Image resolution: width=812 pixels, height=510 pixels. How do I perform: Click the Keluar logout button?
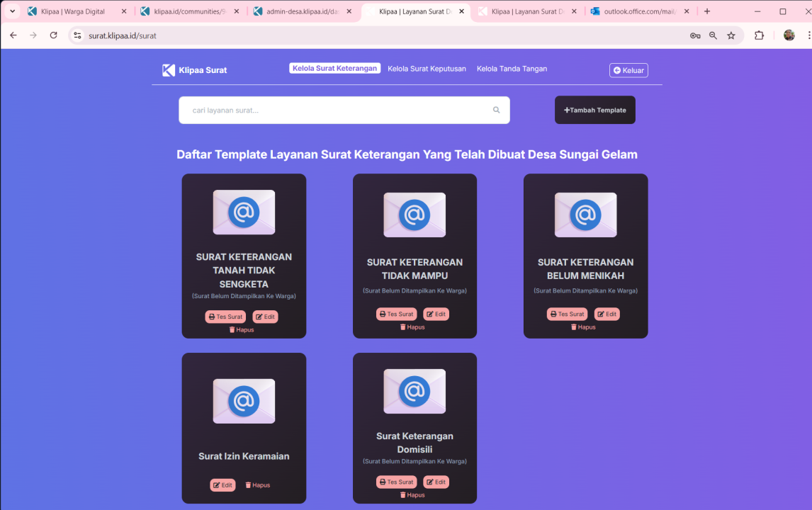pos(628,70)
